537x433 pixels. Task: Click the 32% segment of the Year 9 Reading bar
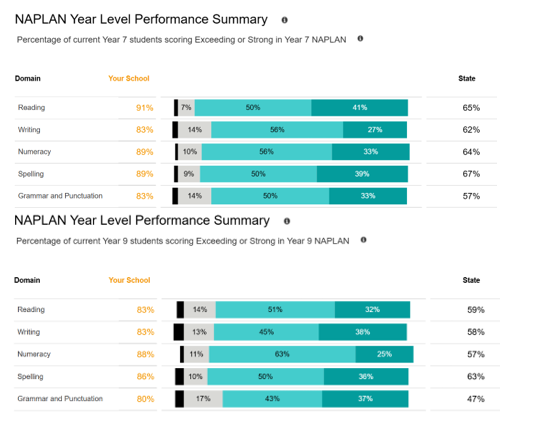[372, 310]
